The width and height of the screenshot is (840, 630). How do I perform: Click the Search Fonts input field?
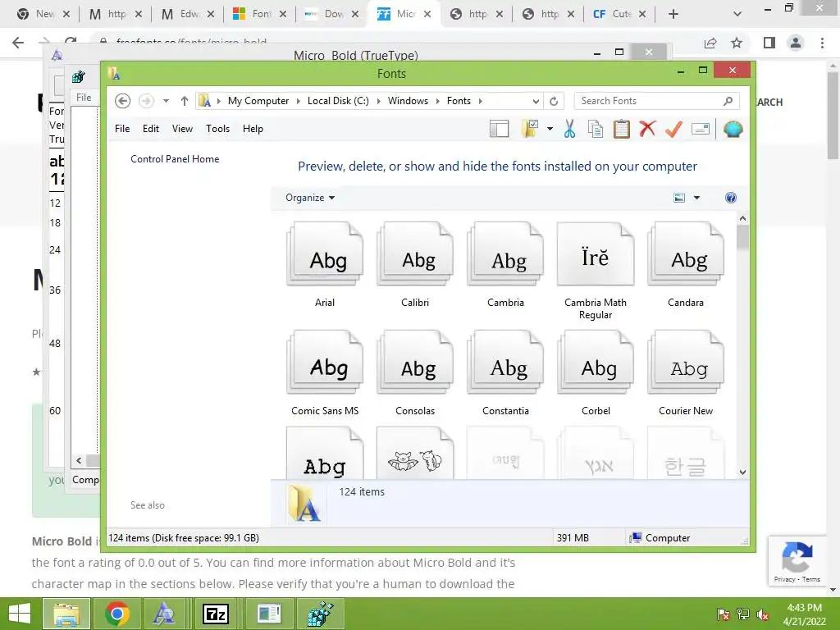pyautogui.click(x=656, y=101)
